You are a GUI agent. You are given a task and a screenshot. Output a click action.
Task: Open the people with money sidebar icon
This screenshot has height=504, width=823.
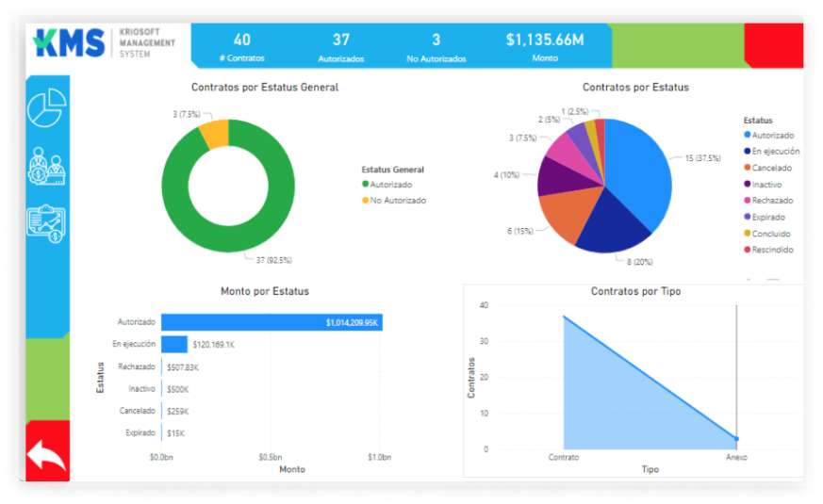47,167
